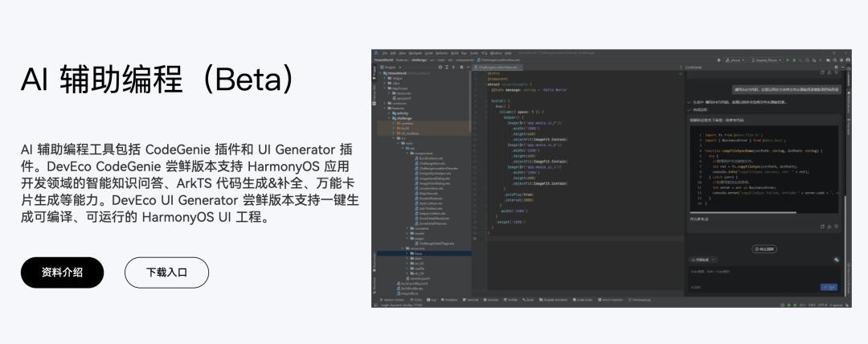Open the Run menu in the IDE screenshot
Image resolution: width=868 pixels, height=344 pixels.
[464, 53]
